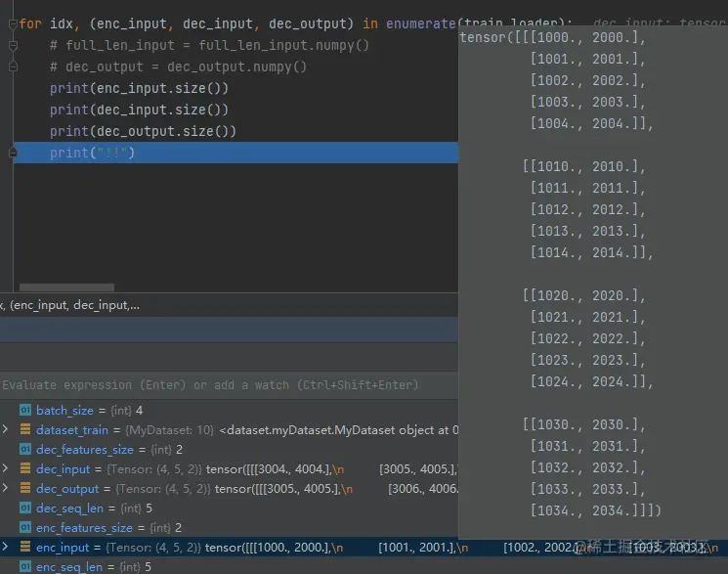Collapse the for loop fold marker

click(x=13, y=23)
